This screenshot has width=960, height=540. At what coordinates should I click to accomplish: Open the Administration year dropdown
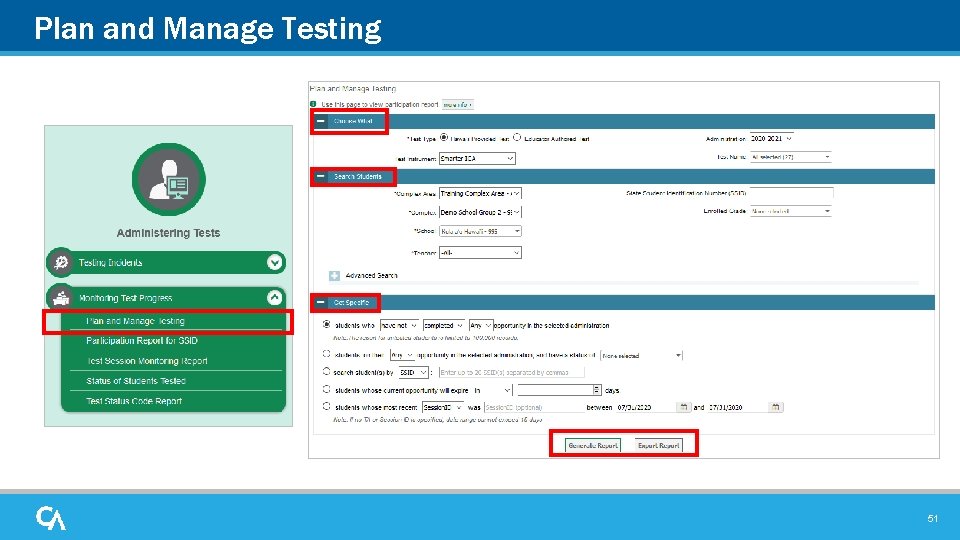(771, 139)
